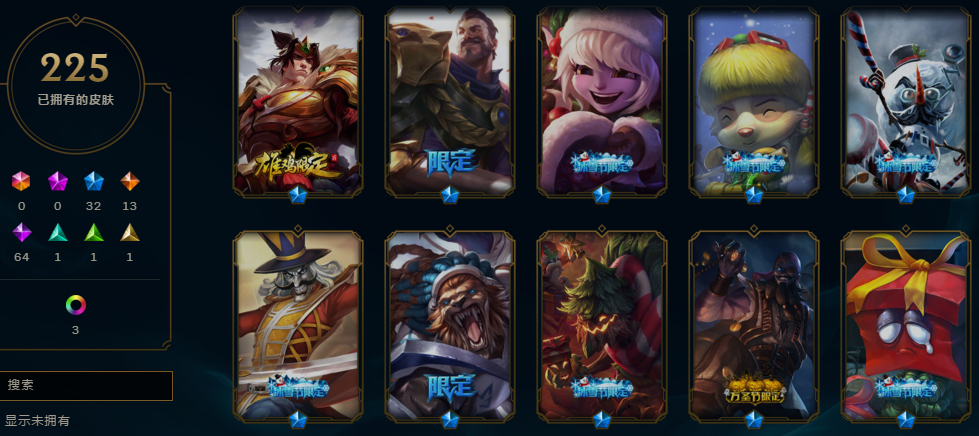Screen dimensions: 979x436
Task: Click the teal triangle gem icon
Action: point(57,232)
